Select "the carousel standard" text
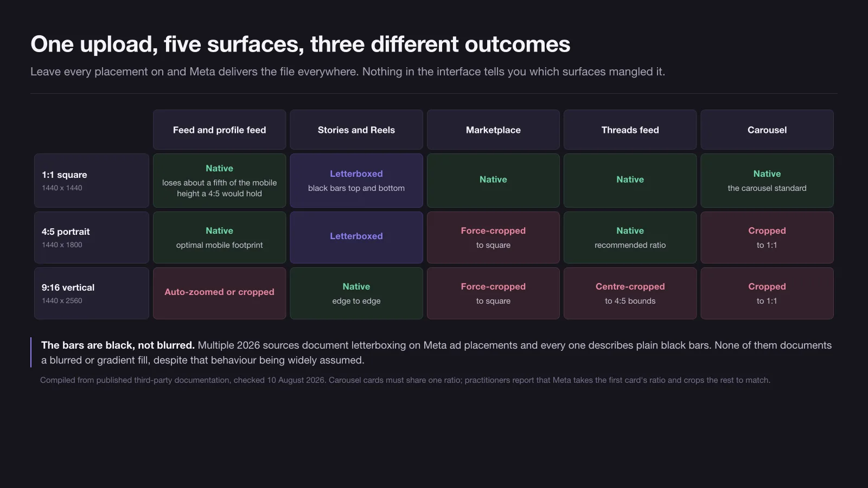This screenshot has width=868, height=488. [x=767, y=188]
